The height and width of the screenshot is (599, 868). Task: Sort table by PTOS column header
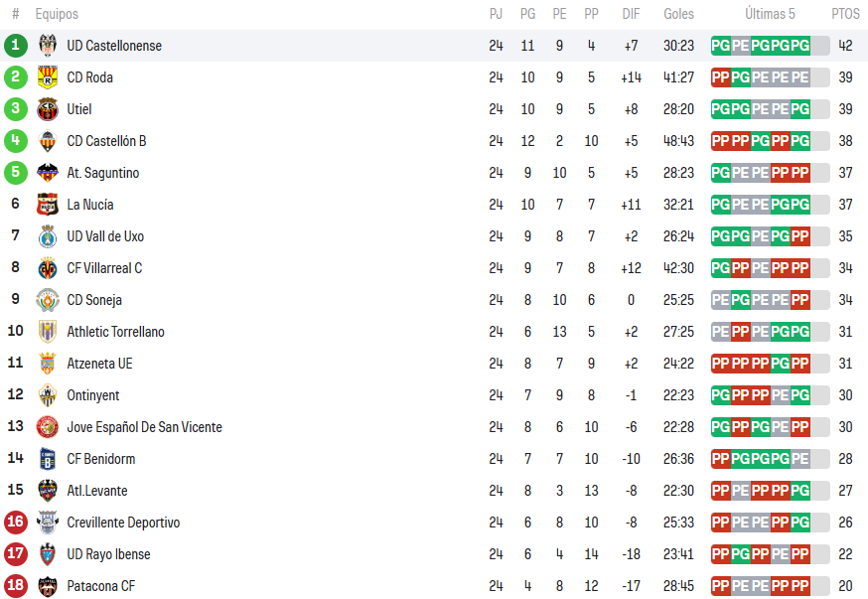(845, 14)
